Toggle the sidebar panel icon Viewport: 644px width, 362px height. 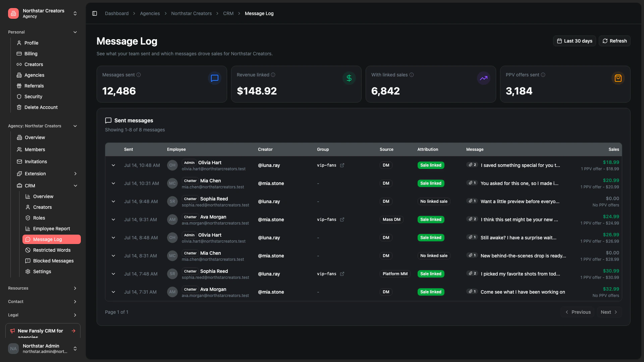click(95, 13)
